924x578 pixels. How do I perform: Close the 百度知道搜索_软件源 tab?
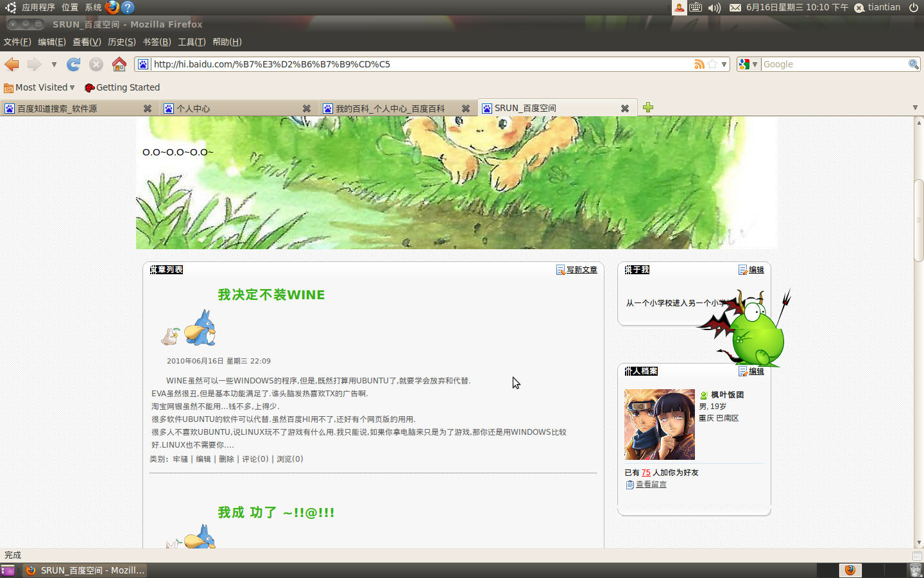coord(148,109)
